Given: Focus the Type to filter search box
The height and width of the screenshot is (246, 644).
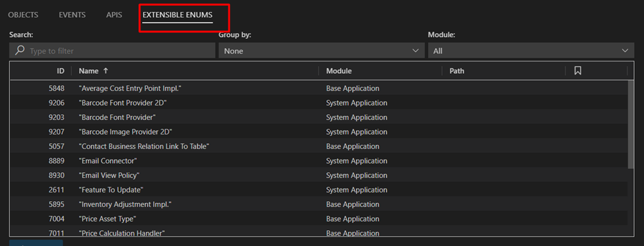Looking at the screenshot, I should (x=112, y=51).
